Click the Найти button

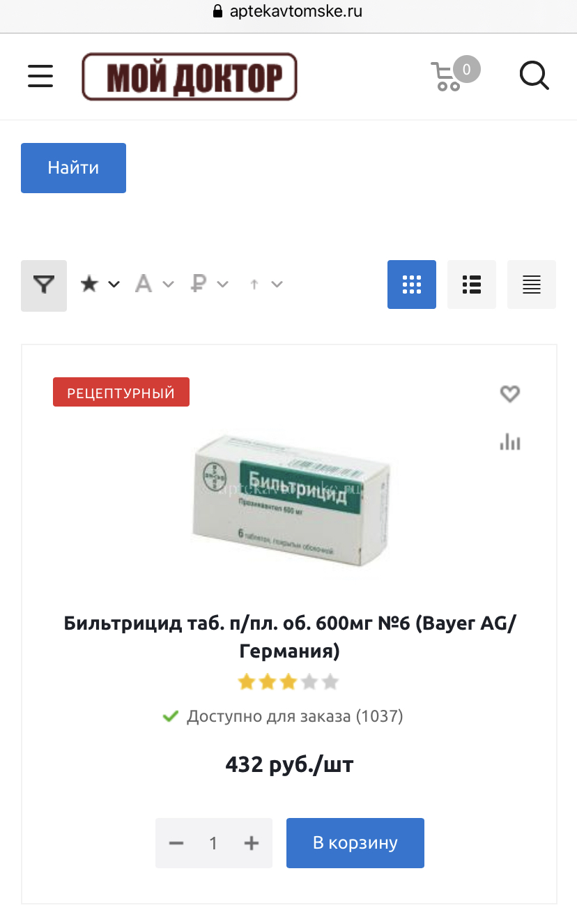coord(73,168)
